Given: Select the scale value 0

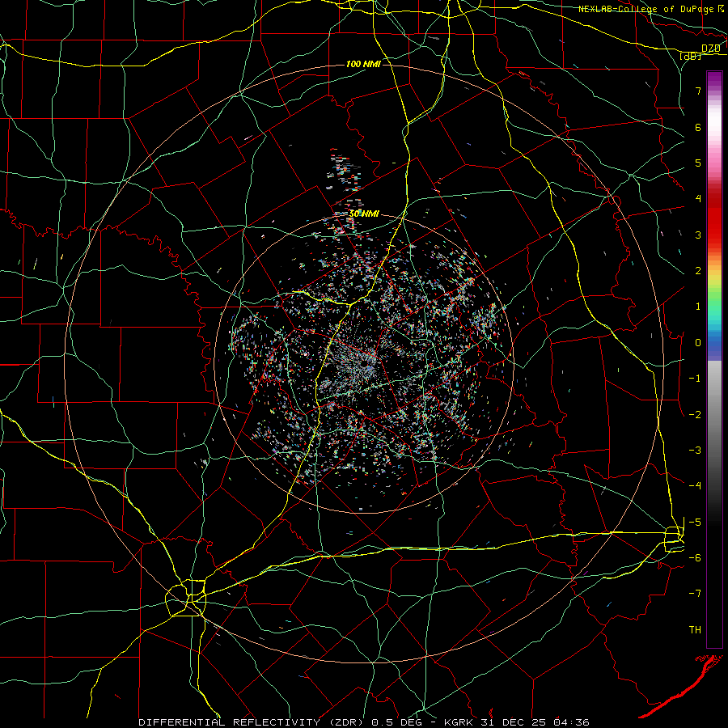Looking at the screenshot, I should [698, 343].
